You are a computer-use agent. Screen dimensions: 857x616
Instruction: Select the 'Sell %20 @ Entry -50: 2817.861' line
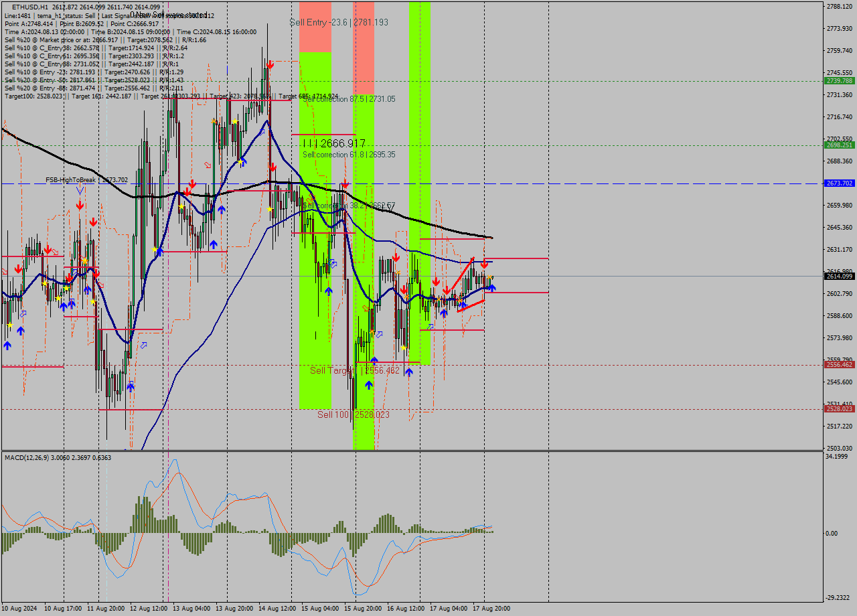coord(94,80)
